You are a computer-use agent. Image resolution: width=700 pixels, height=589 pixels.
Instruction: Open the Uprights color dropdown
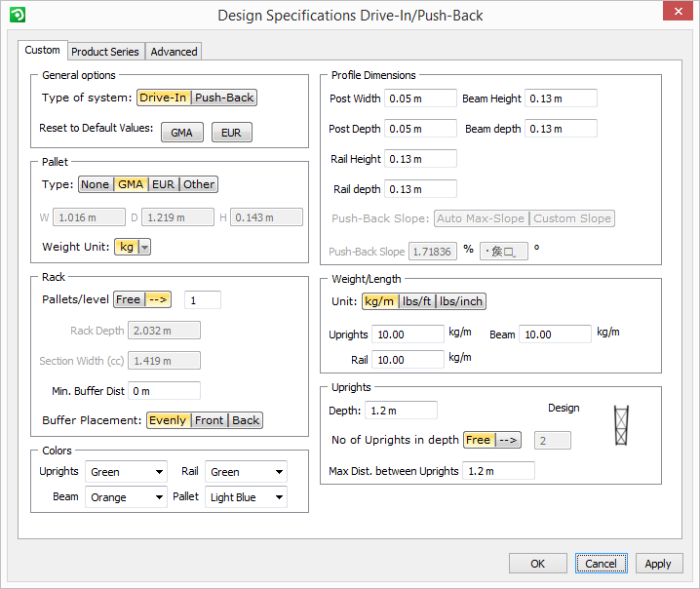pos(126,472)
